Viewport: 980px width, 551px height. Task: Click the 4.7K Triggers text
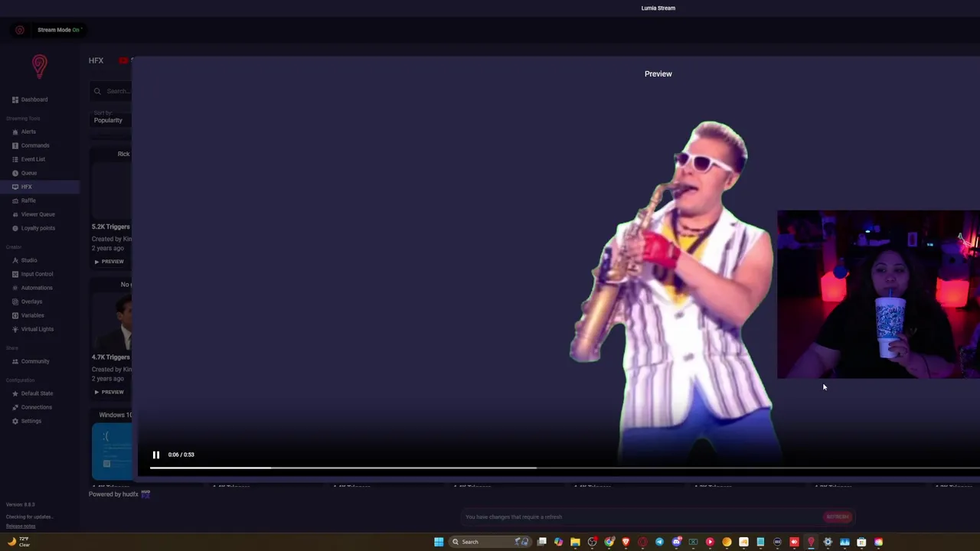(111, 357)
